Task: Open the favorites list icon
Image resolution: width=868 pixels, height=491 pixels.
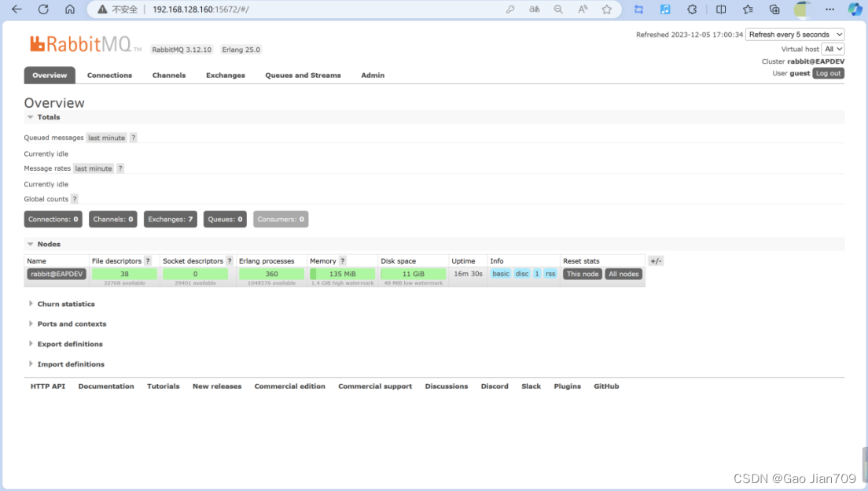Action: point(748,9)
